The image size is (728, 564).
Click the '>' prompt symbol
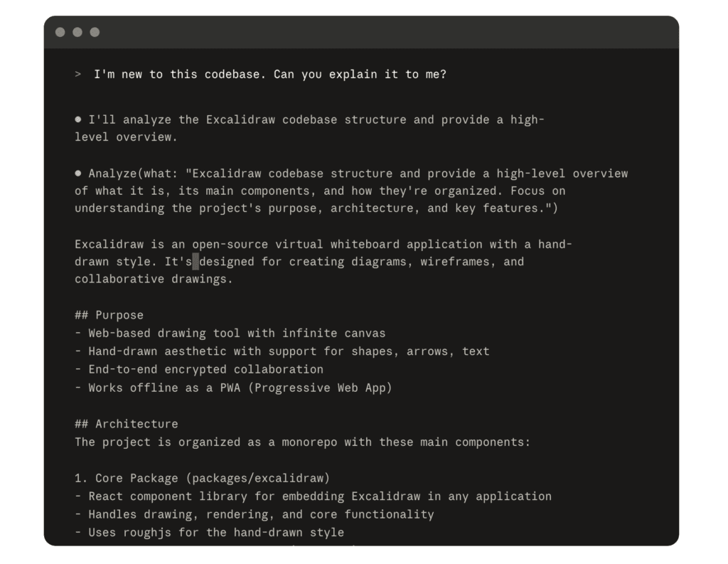[x=78, y=75]
